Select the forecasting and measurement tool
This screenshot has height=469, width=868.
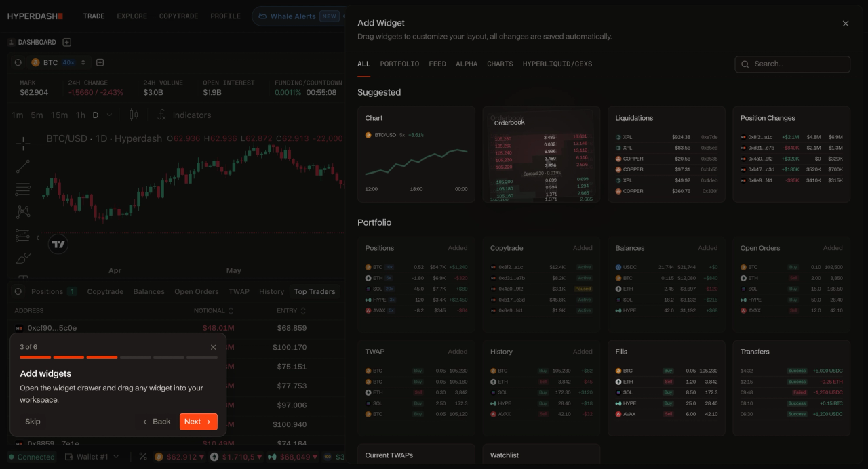pyautogui.click(x=23, y=235)
